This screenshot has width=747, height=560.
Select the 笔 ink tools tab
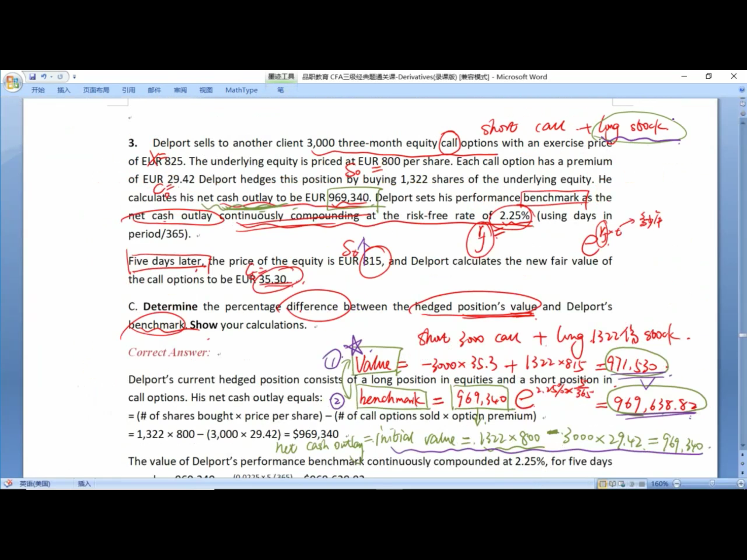(280, 90)
